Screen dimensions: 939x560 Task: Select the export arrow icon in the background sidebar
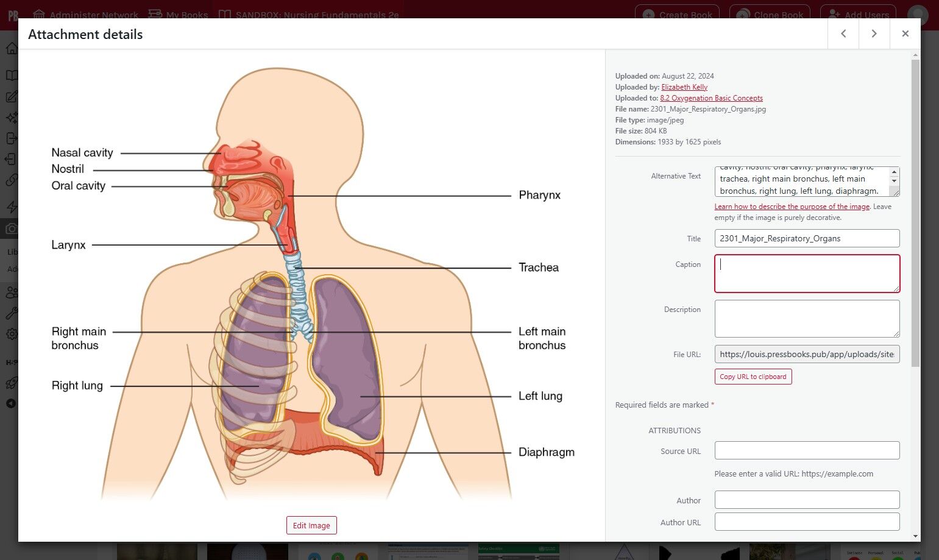point(11,138)
